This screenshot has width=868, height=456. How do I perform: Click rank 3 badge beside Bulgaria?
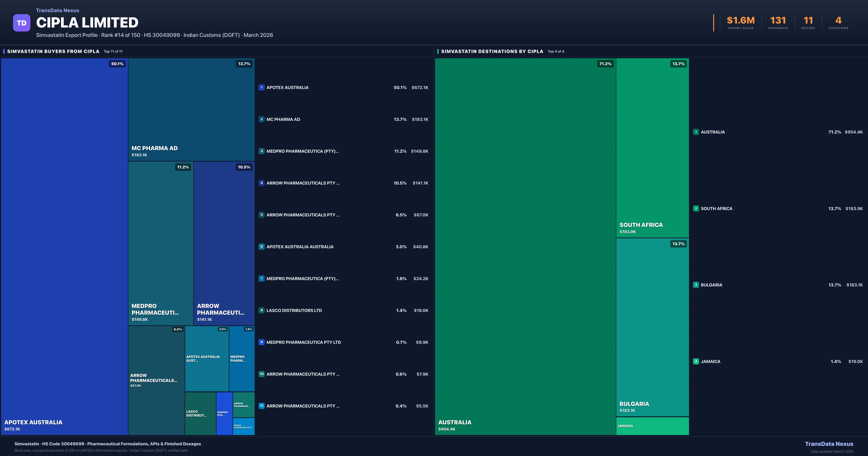[696, 285]
